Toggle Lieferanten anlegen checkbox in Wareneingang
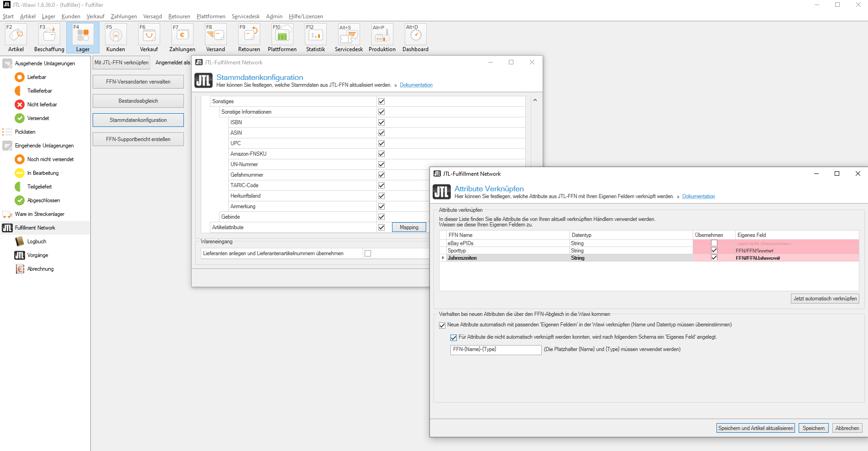 click(368, 253)
